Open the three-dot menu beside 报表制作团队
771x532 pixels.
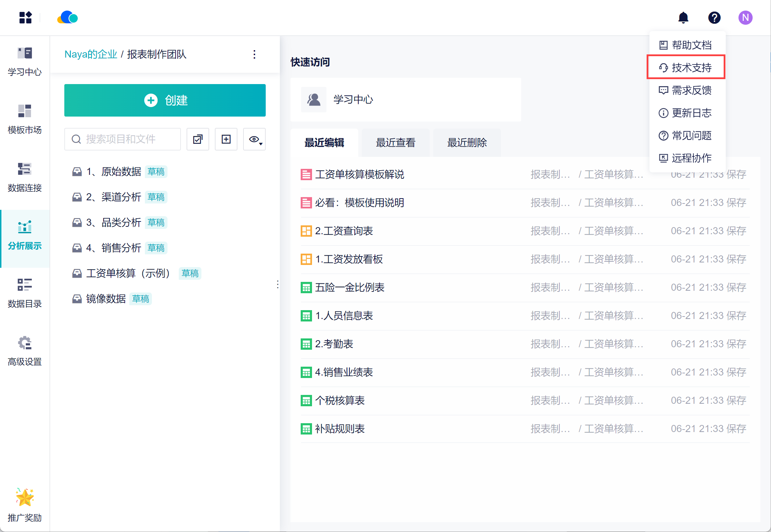pos(254,54)
